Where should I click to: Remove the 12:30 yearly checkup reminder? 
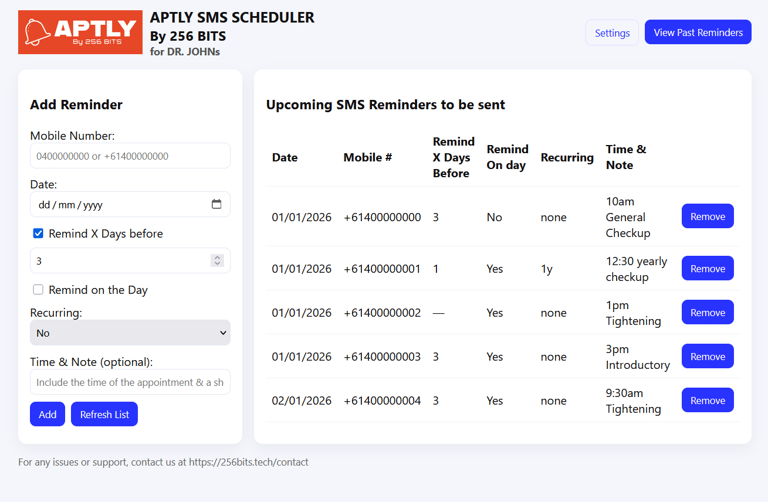[707, 269]
